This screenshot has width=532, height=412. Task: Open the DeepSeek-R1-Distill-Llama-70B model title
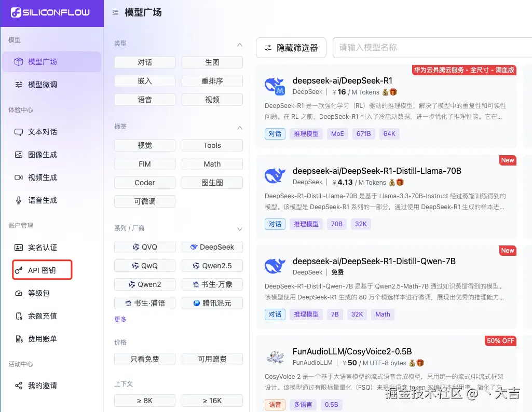377,171
